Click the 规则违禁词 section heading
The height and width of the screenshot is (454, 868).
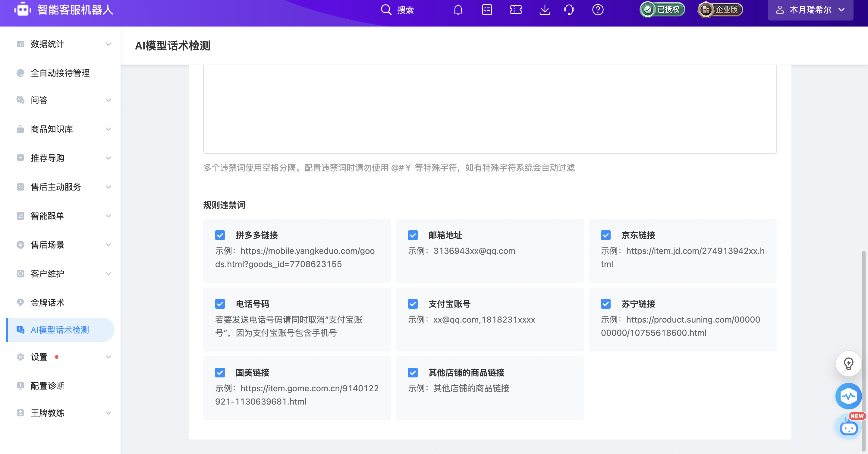pos(224,205)
